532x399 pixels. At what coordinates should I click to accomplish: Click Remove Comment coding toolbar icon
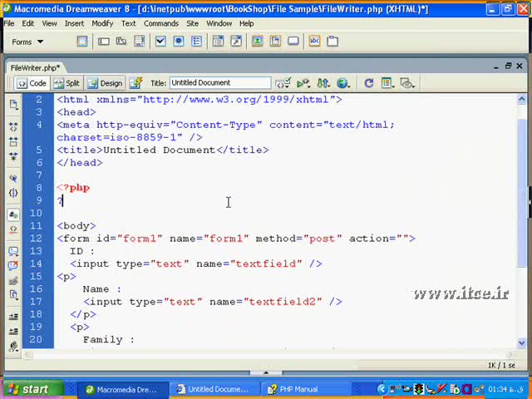point(13,266)
